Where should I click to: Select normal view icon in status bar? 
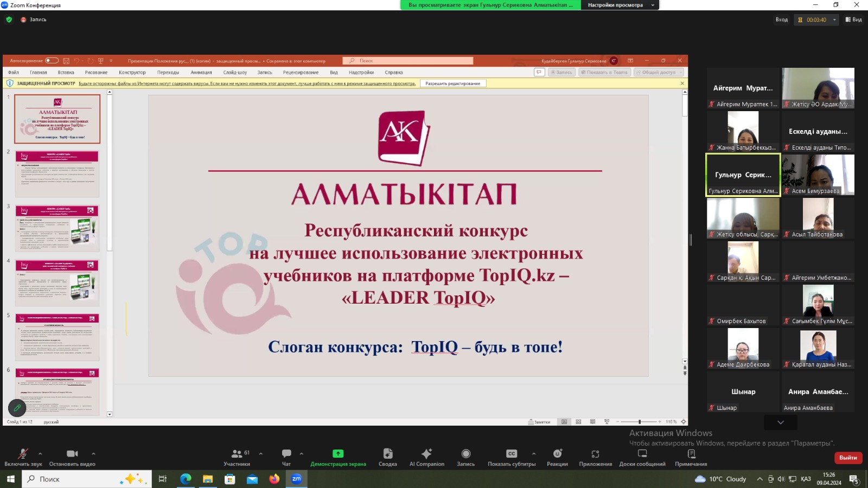click(x=564, y=422)
